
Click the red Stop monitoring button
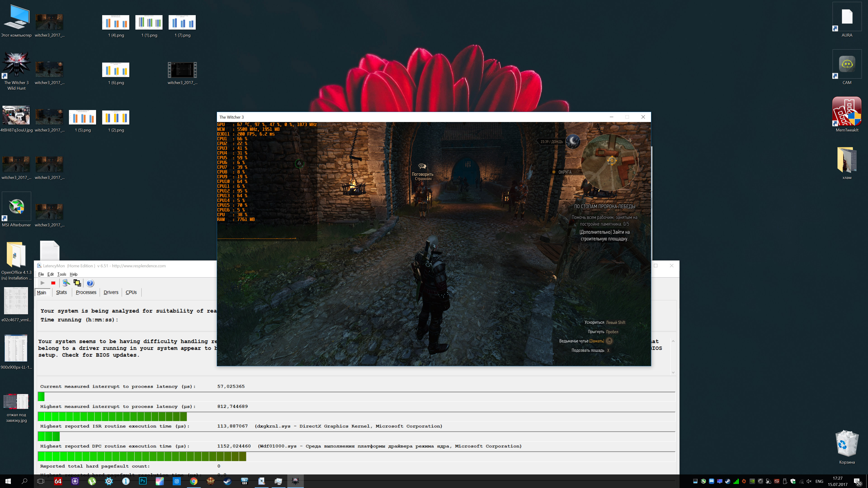point(53,283)
